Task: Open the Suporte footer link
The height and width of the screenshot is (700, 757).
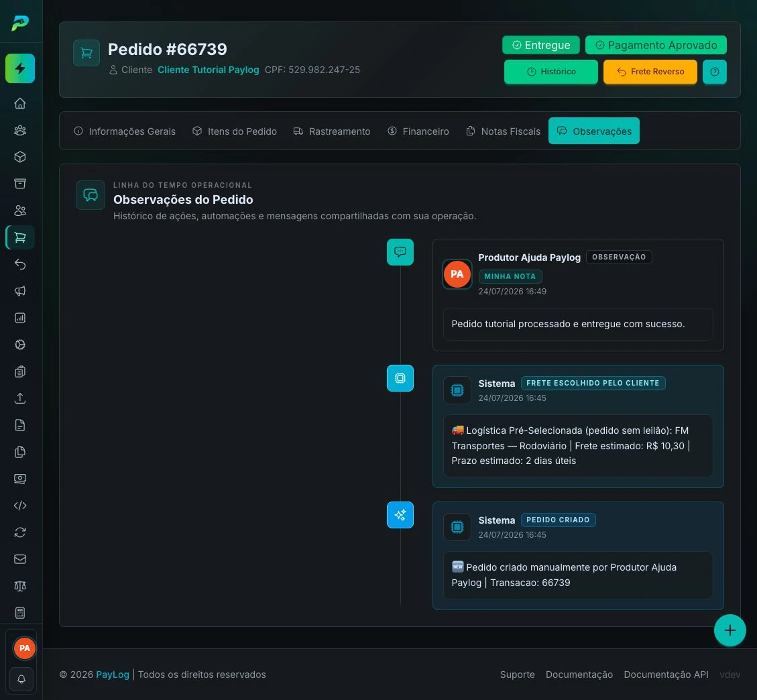Action: point(517,675)
